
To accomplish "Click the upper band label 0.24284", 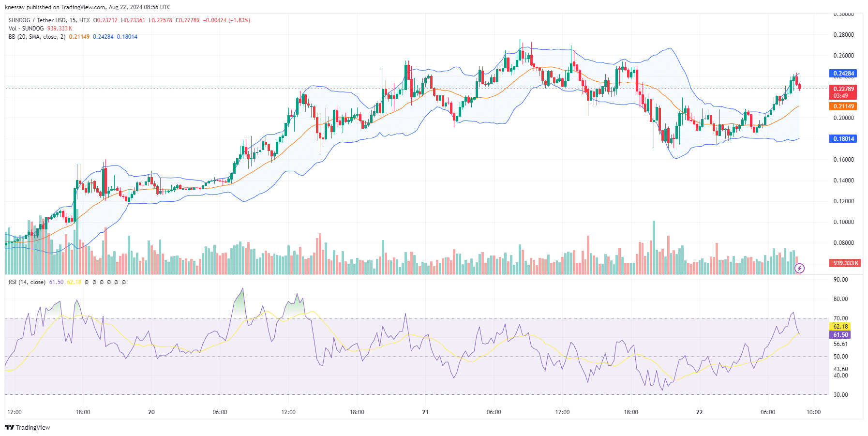I will pyautogui.click(x=843, y=74).
